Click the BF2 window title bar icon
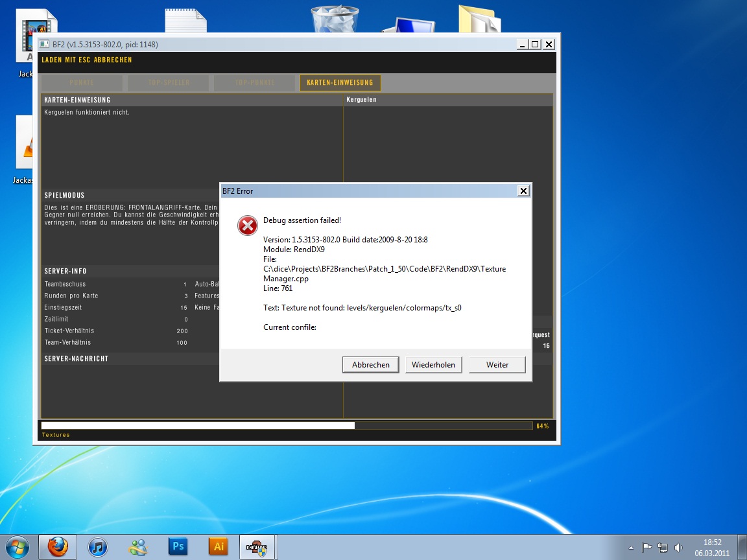This screenshot has height=560, width=747. (x=44, y=44)
